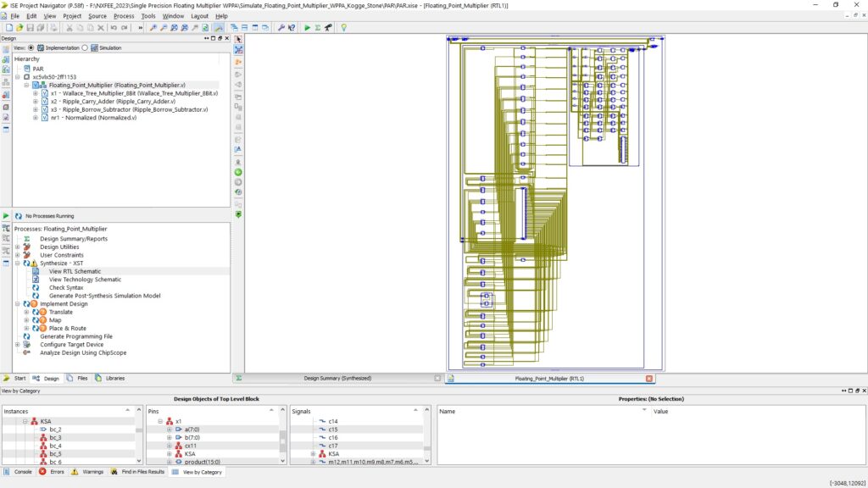This screenshot has width=868, height=488.
Task: Select the Implementation view radio button
Action: point(31,47)
